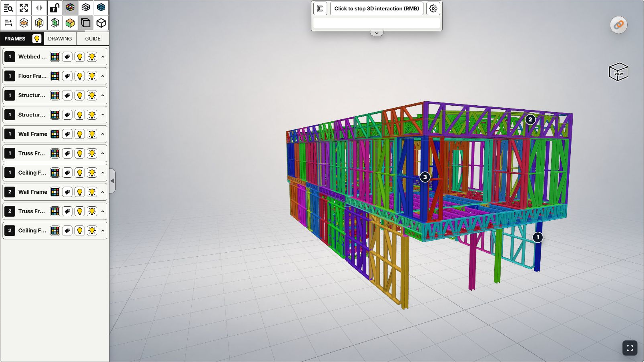The image size is (644, 362).
Task: Collapse the Floor Fra... row chevron
Action: pyautogui.click(x=103, y=76)
